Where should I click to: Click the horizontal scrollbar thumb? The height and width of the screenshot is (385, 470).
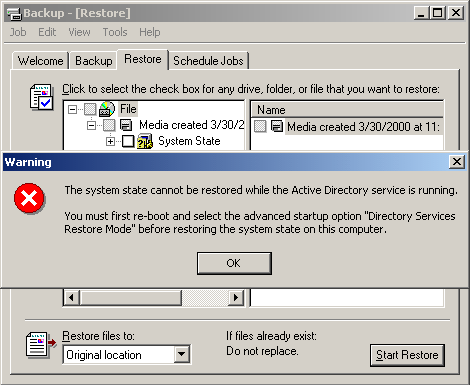point(131,297)
